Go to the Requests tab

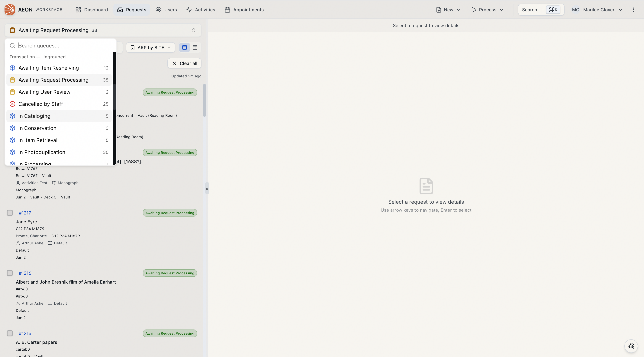pyautogui.click(x=131, y=9)
